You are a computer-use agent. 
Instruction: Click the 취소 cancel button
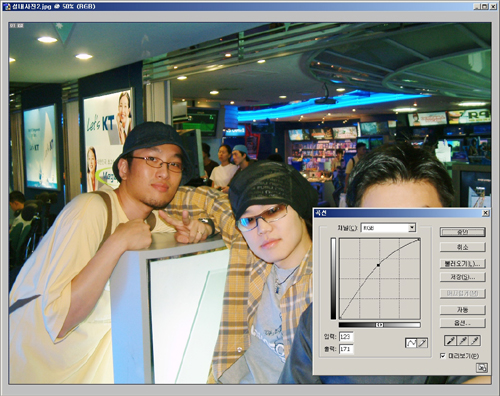click(463, 247)
